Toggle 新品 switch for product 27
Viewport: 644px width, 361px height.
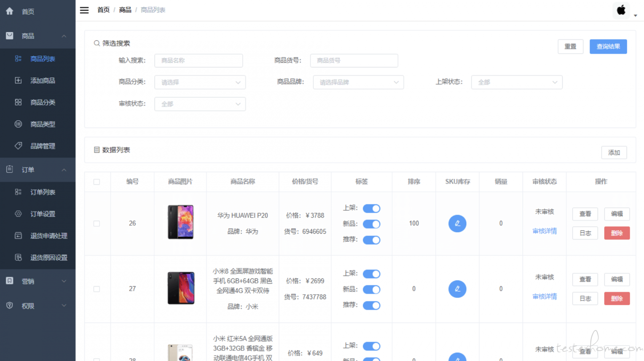coord(371,289)
